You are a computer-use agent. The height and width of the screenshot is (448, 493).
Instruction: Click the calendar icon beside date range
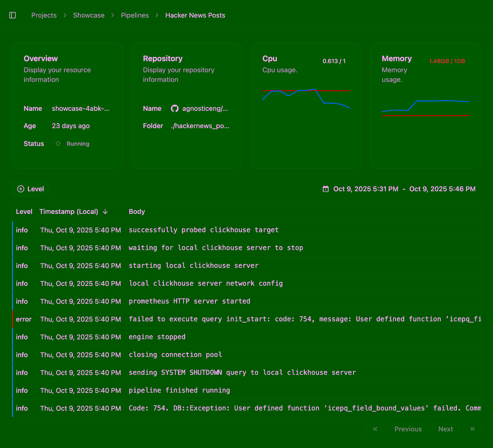(x=325, y=189)
